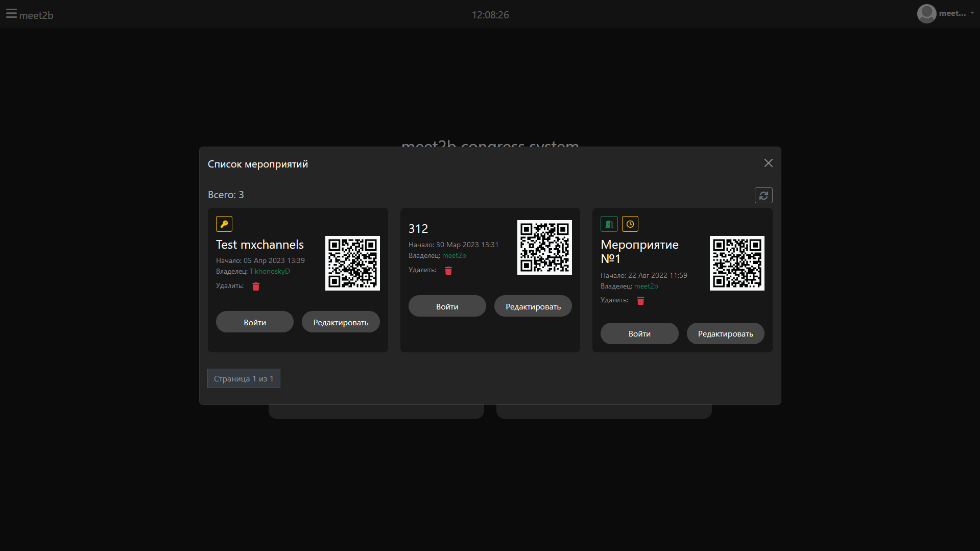Open owner link TikhonoskyD
Screen dimensions: 980x551
(x=270, y=271)
